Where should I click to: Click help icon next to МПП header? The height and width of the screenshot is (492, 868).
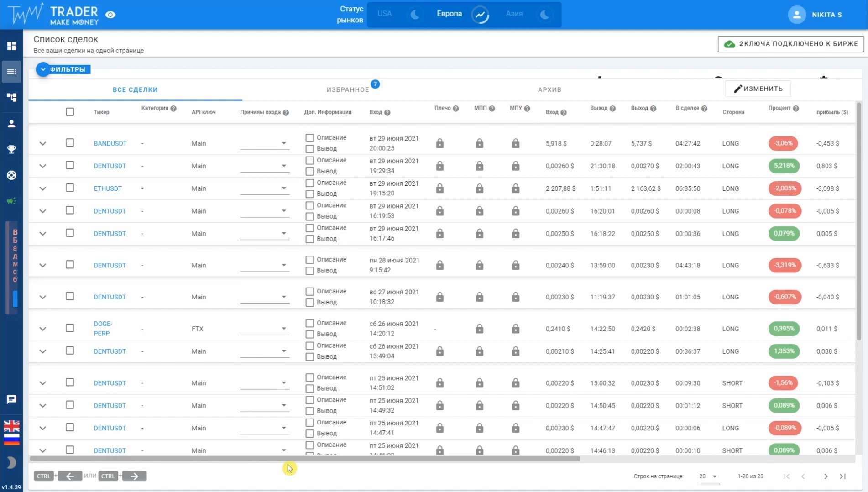tap(492, 108)
